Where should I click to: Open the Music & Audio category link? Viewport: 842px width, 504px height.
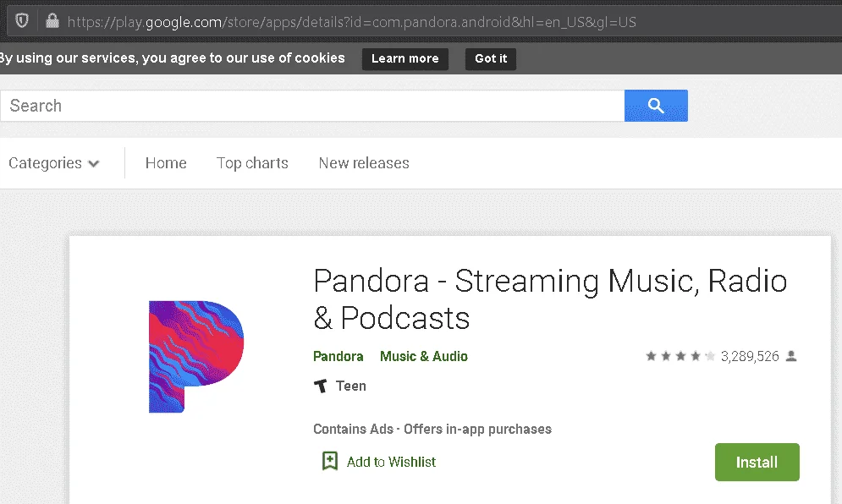(x=424, y=356)
